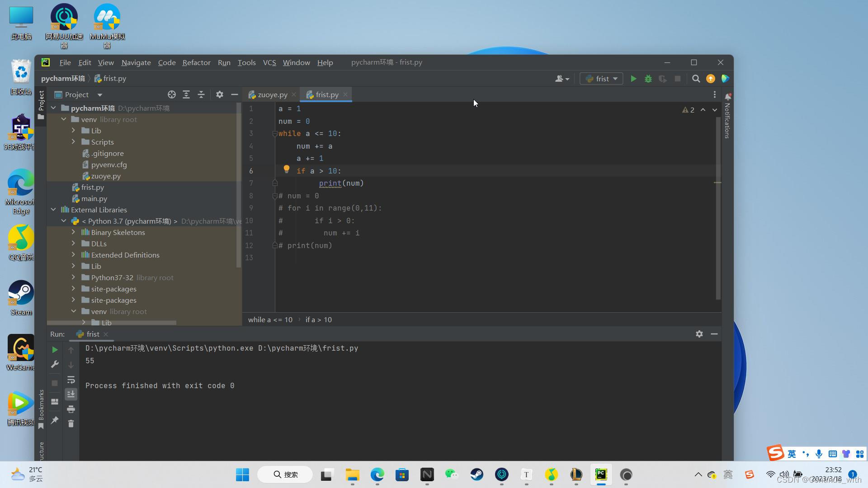Image resolution: width=868 pixels, height=488 pixels.
Task: Run the frist configuration with green play button
Action: [633, 79]
